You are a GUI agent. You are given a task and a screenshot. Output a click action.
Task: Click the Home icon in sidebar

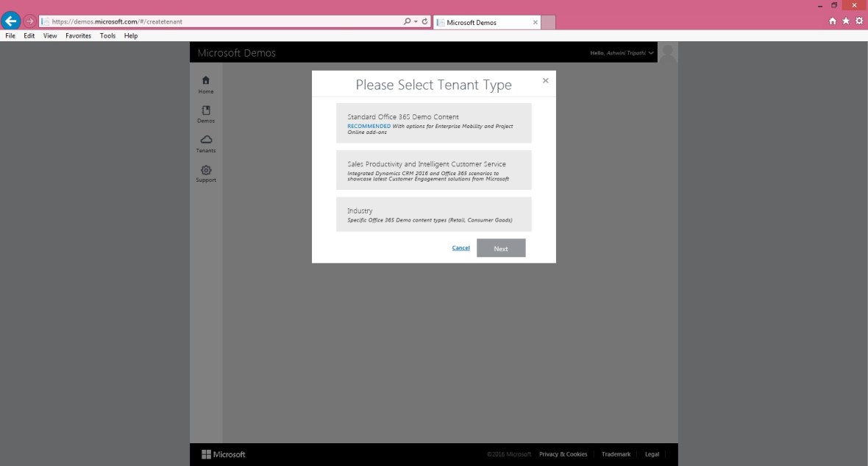206,81
